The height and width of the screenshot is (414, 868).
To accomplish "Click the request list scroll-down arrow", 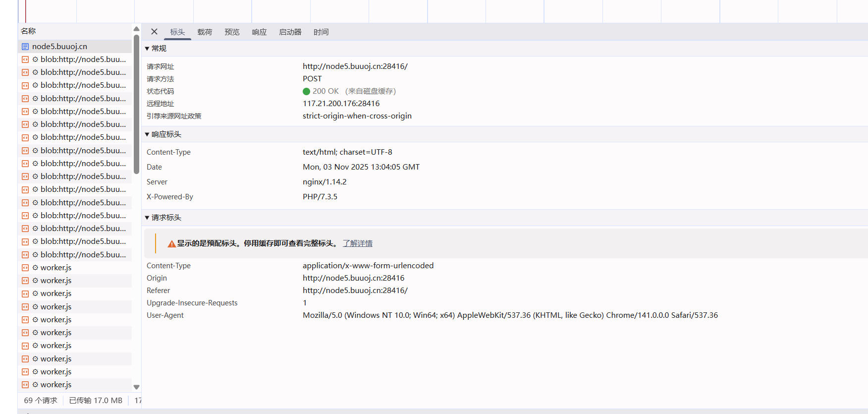I will pyautogui.click(x=136, y=387).
